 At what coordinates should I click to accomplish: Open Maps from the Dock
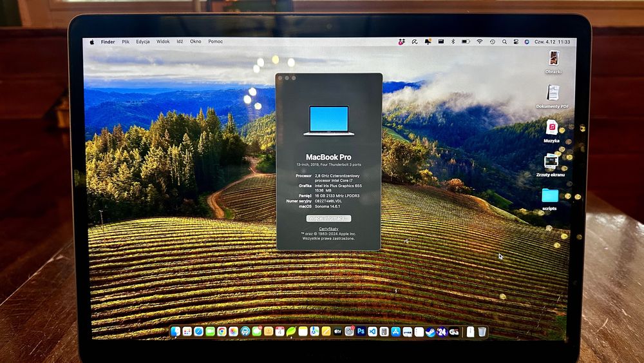315,331
